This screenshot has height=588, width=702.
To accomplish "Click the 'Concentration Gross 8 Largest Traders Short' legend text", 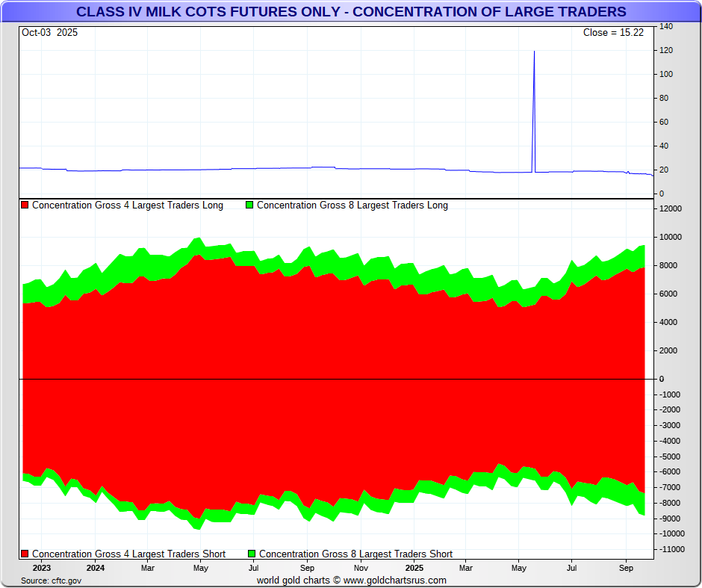I will 355,554.
